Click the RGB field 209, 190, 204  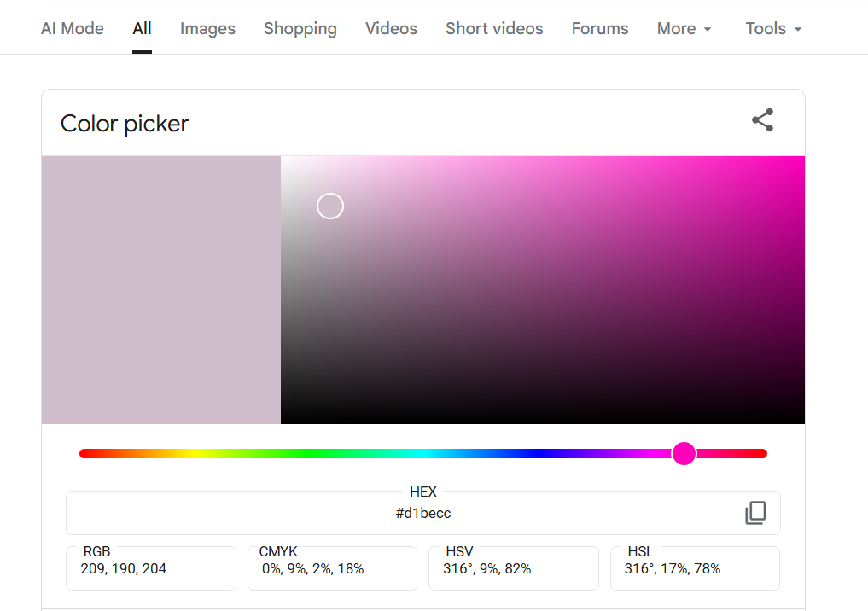[x=150, y=568]
